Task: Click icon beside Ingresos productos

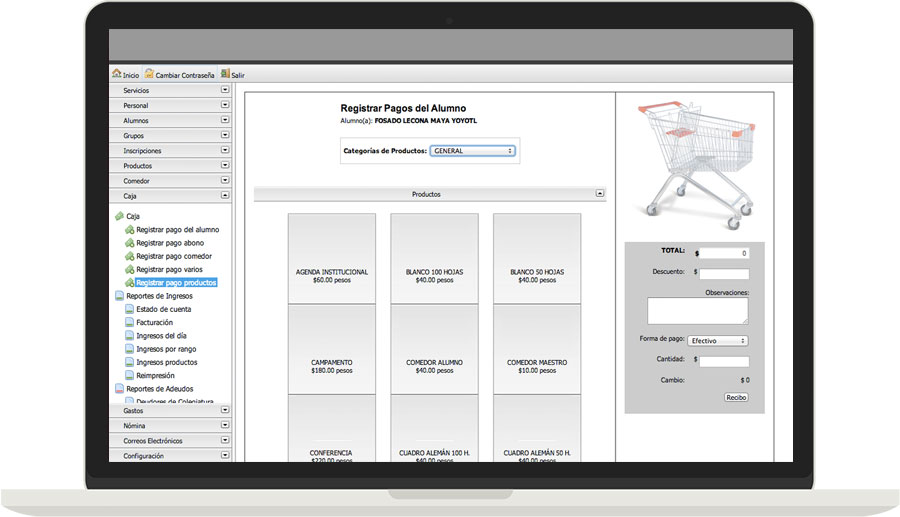Action: 130,362
